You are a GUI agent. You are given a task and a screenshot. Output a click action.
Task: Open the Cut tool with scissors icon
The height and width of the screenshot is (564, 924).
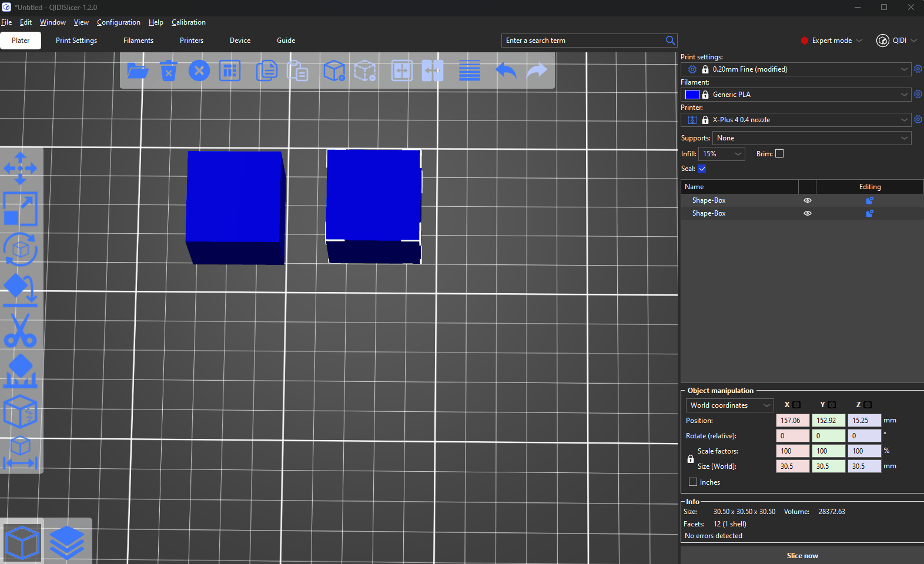[x=21, y=331]
